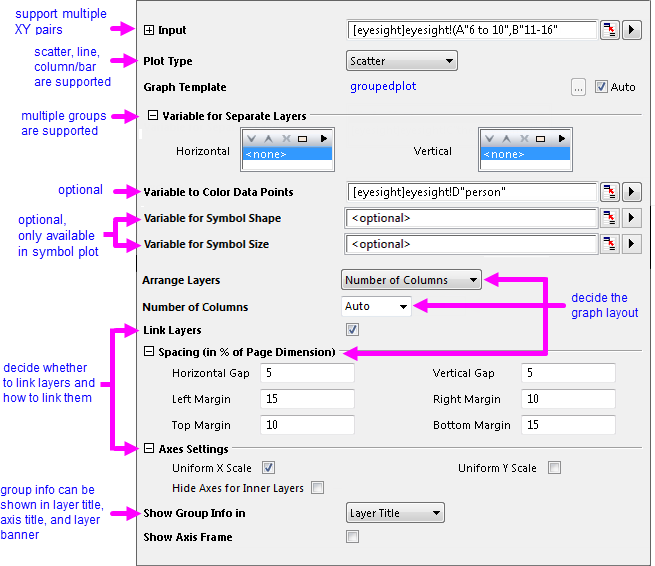The height and width of the screenshot is (566, 655).
Task: Click arrow menu icon in Horizontal variable list
Action: [x=323, y=138]
